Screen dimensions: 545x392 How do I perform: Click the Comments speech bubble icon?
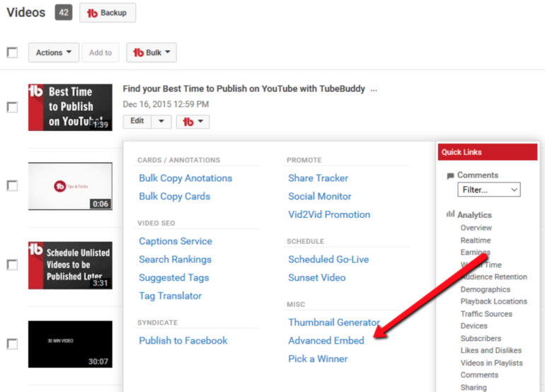[450, 176]
